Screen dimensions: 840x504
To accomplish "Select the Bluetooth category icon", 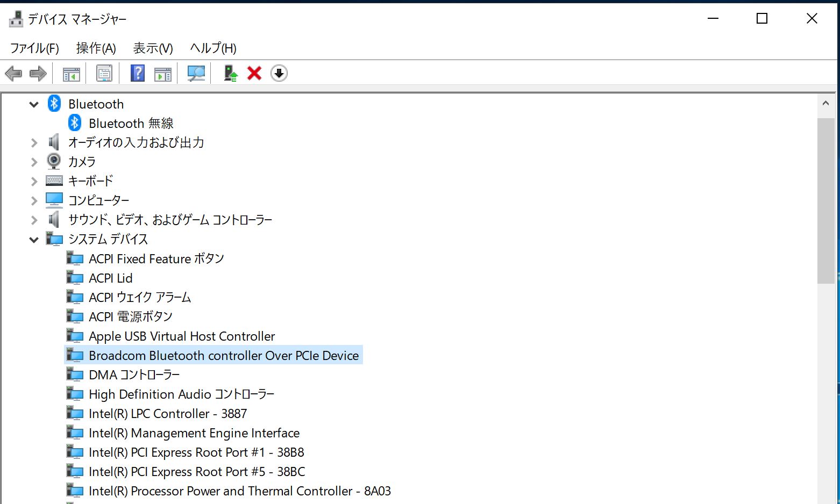I will (x=54, y=103).
